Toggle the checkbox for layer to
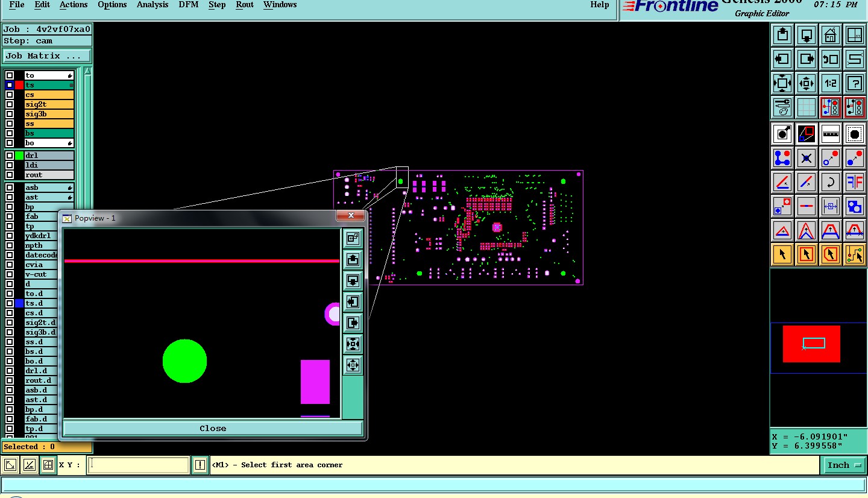868x498 pixels. click(10, 75)
